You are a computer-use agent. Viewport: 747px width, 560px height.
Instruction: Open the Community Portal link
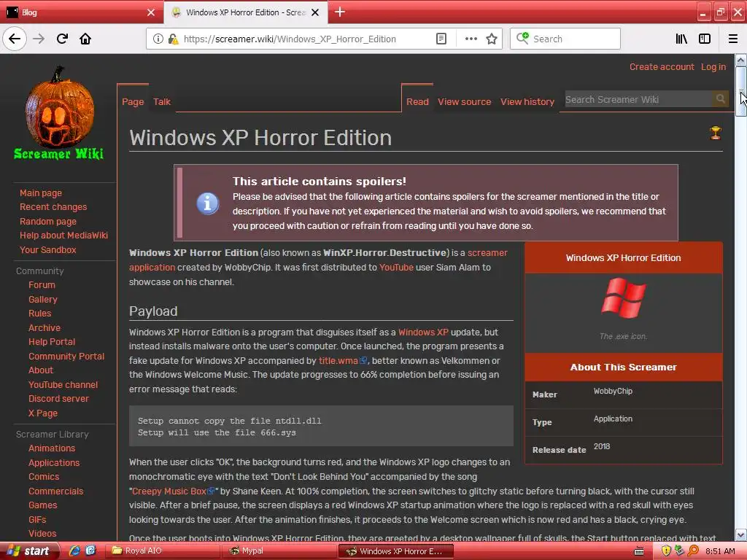pos(66,356)
